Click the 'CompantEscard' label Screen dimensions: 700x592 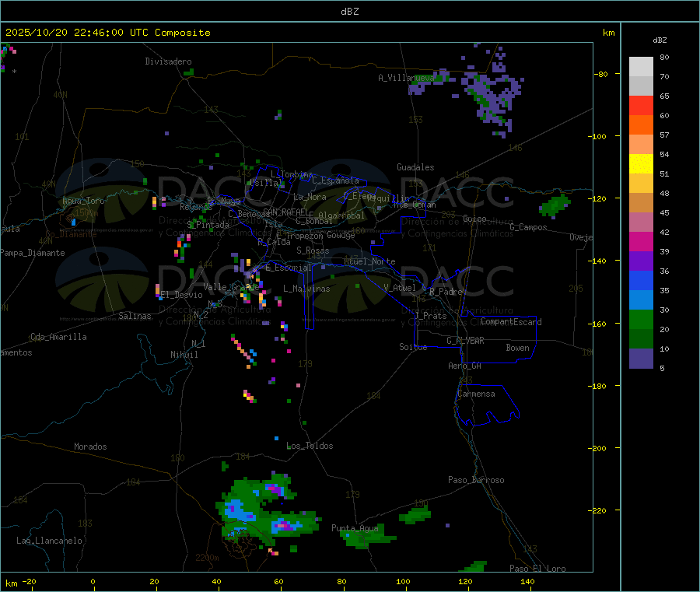(x=511, y=321)
